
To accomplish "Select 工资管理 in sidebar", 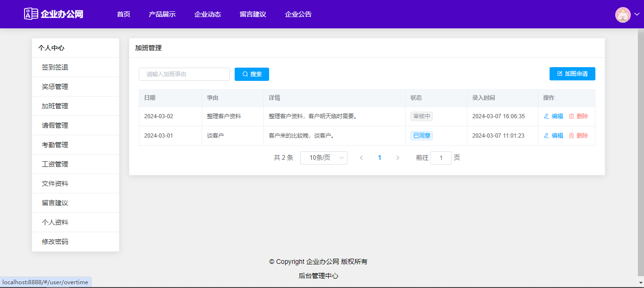I will [55, 164].
